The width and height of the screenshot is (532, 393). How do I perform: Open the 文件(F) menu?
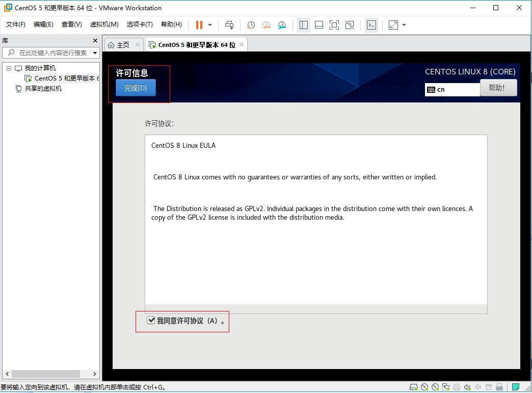16,24
